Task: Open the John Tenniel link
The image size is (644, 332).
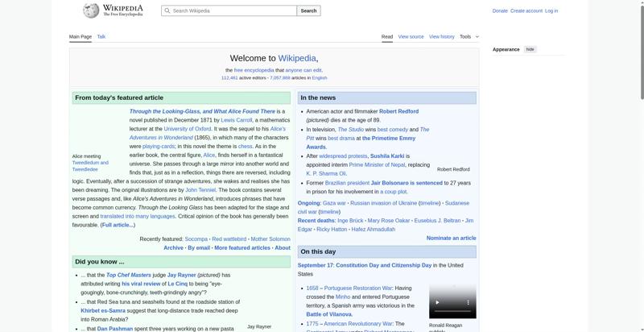Action: (200, 190)
